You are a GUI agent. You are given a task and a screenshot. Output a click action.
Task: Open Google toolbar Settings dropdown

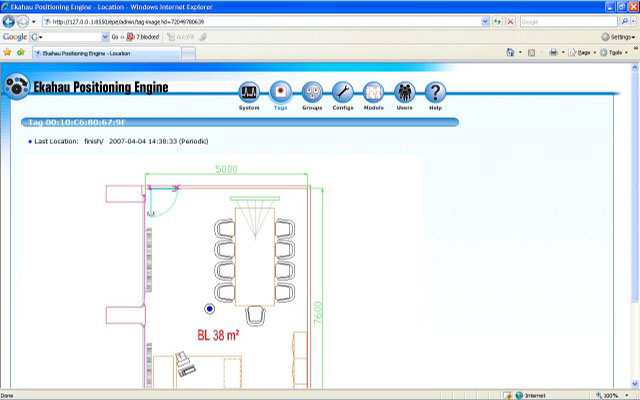point(618,37)
